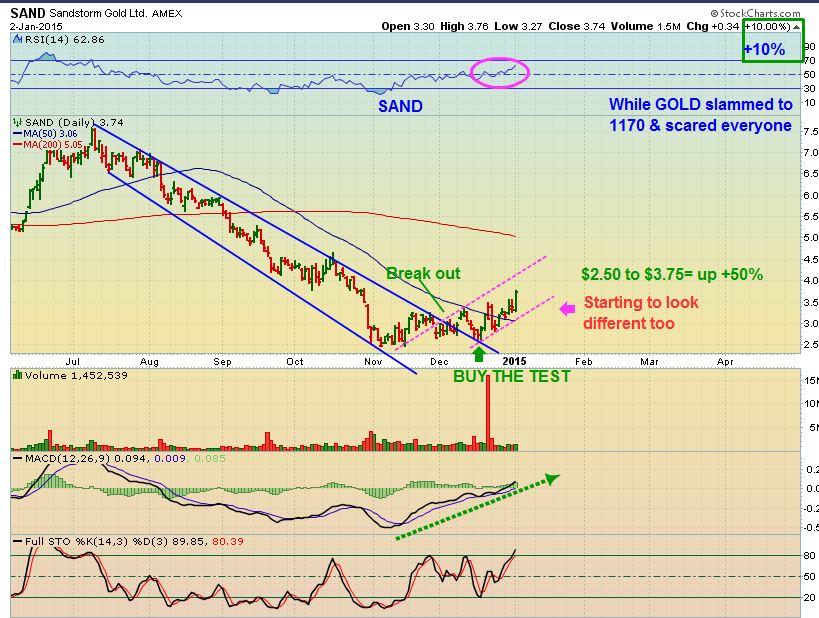Click the Oct label on time axis

click(295, 362)
